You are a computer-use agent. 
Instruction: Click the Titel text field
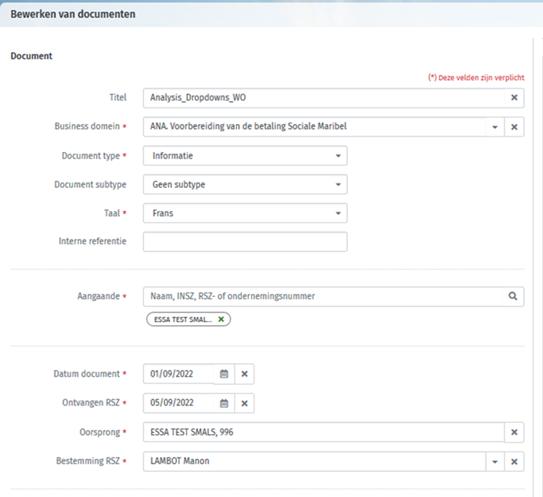pyautogui.click(x=324, y=98)
